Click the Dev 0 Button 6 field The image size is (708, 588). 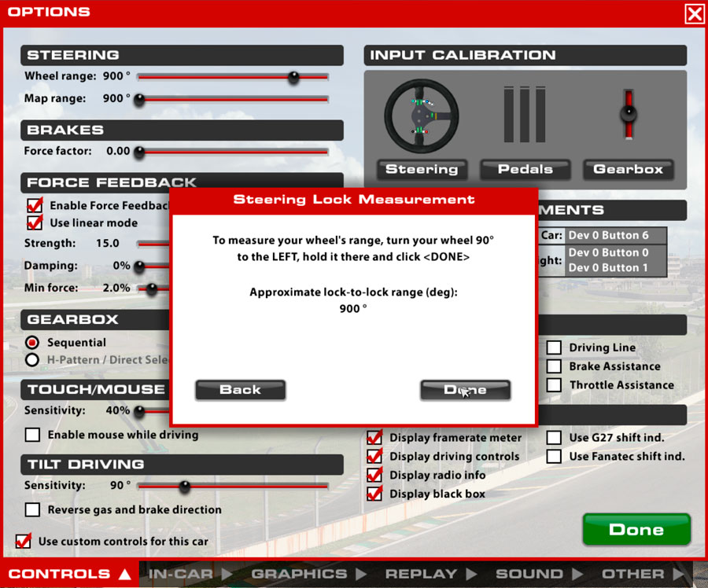point(616,235)
